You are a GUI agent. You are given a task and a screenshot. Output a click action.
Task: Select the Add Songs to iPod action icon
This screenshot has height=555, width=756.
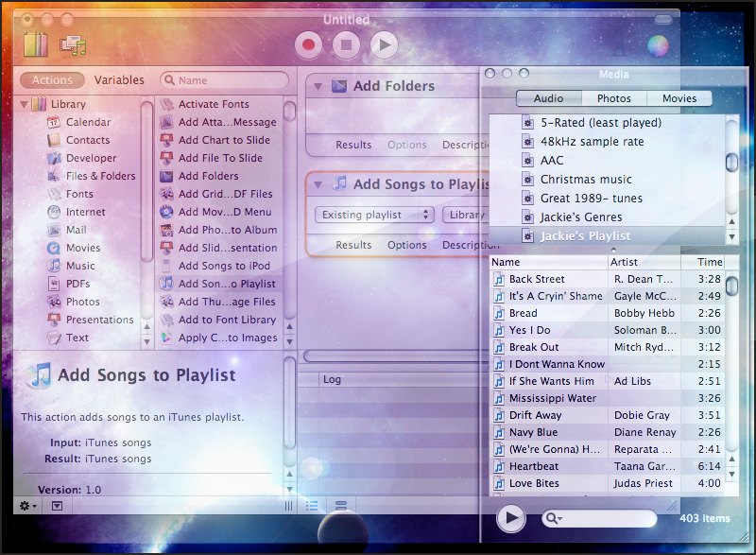pyautogui.click(x=167, y=266)
